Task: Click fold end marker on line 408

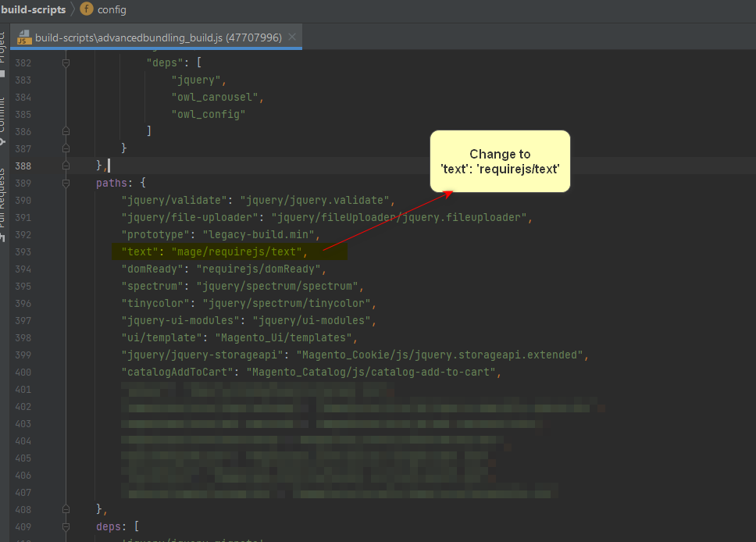Action: click(x=66, y=509)
